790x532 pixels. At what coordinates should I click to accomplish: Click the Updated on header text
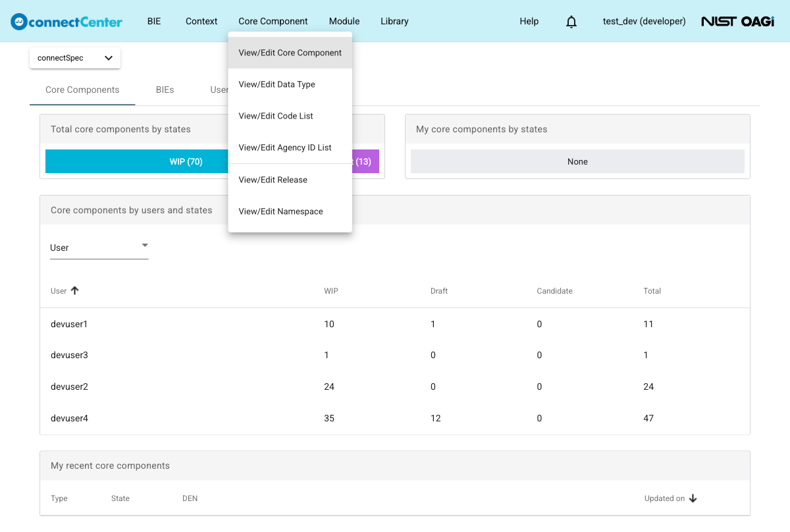pyautogui.click(x=664, y=498)
